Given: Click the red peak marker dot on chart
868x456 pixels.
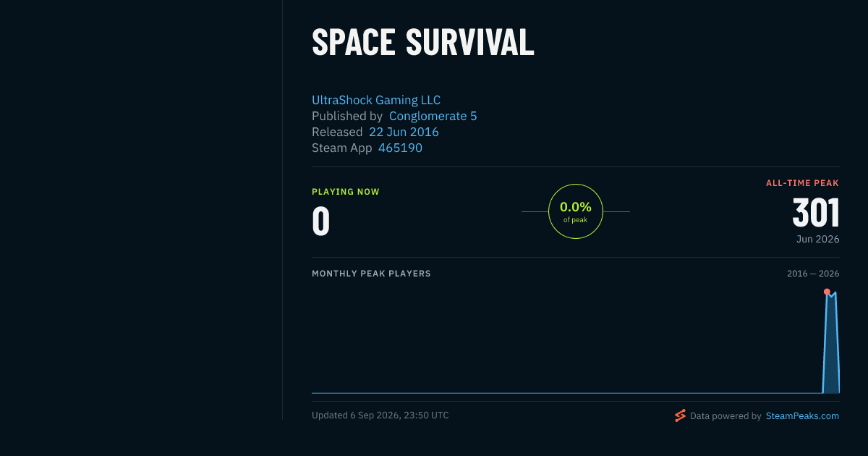Looking at the screenshot, I should pyautogui.click(x=827, y=292).
